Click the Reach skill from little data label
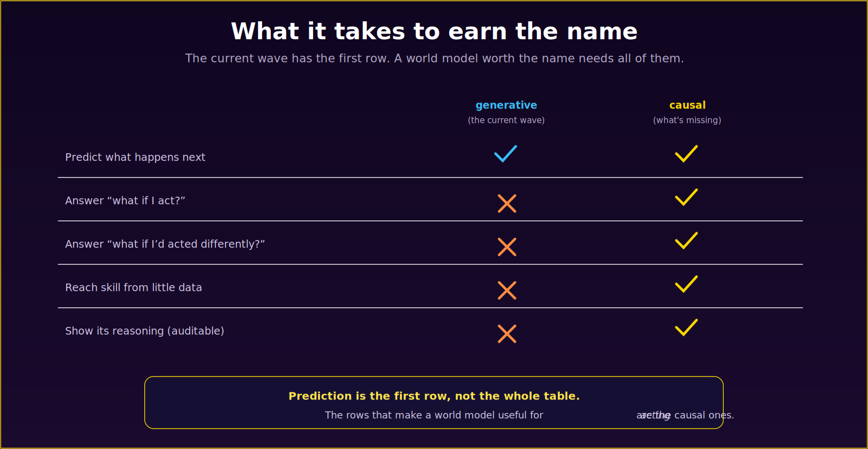The image size is (868, 449). click(133, 288)
